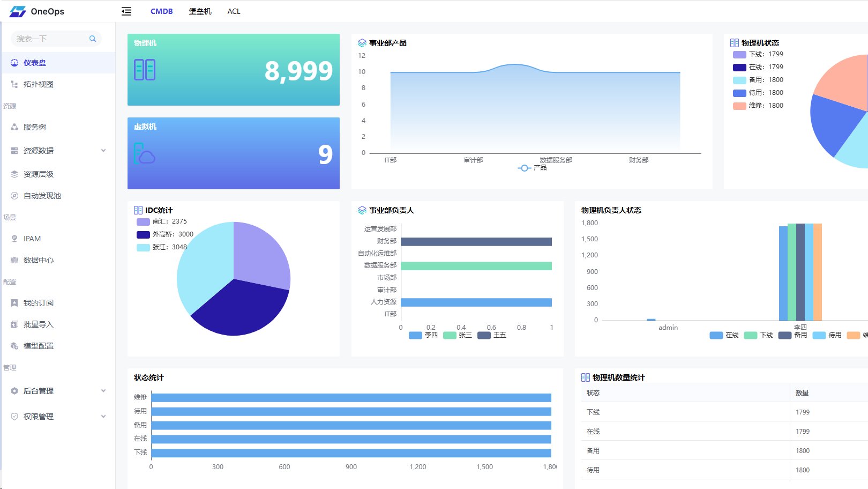
Task: Switch to the ACL top tab
Action: [234, 11]
